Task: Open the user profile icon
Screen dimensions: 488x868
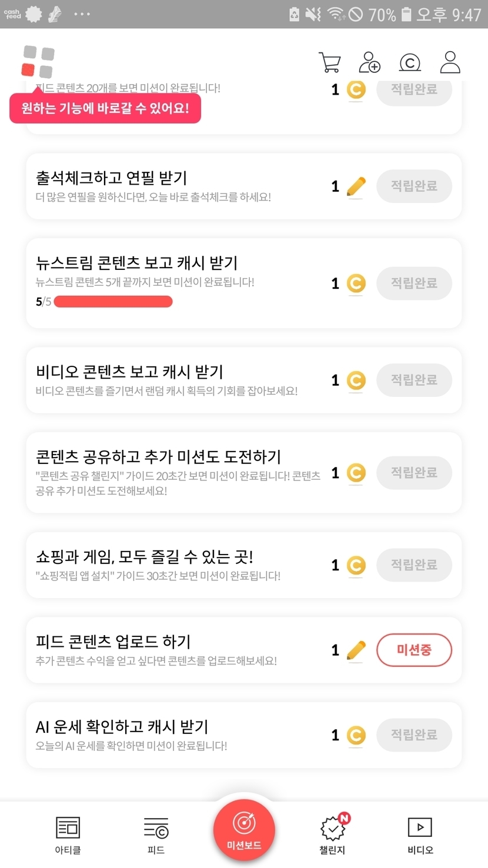Action: pos(450,62)
